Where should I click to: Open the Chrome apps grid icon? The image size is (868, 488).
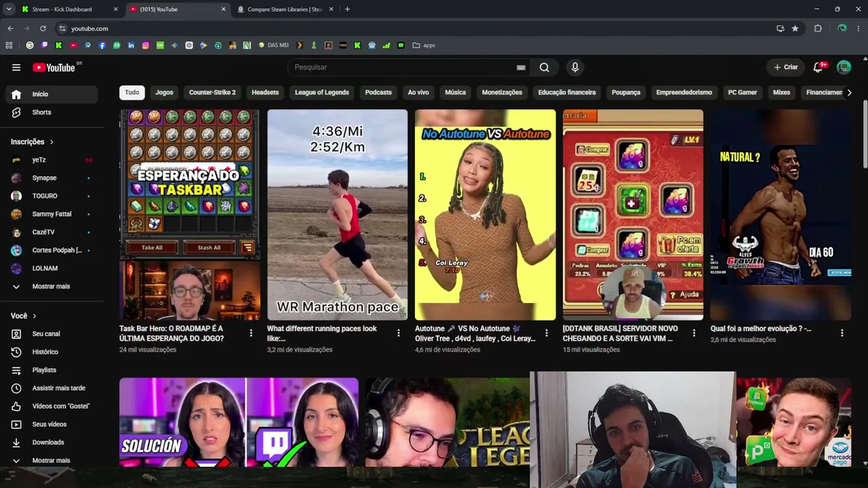click(x=9, y=45)
